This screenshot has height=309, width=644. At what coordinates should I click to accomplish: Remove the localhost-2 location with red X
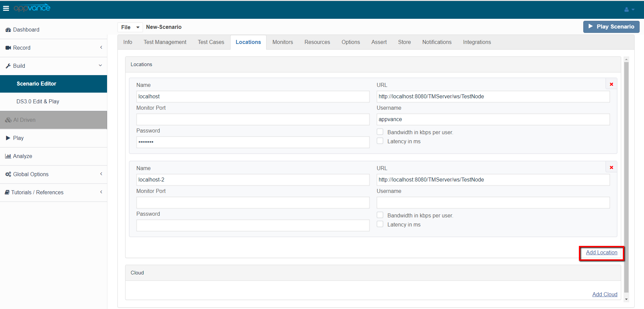tap(611, 167)
